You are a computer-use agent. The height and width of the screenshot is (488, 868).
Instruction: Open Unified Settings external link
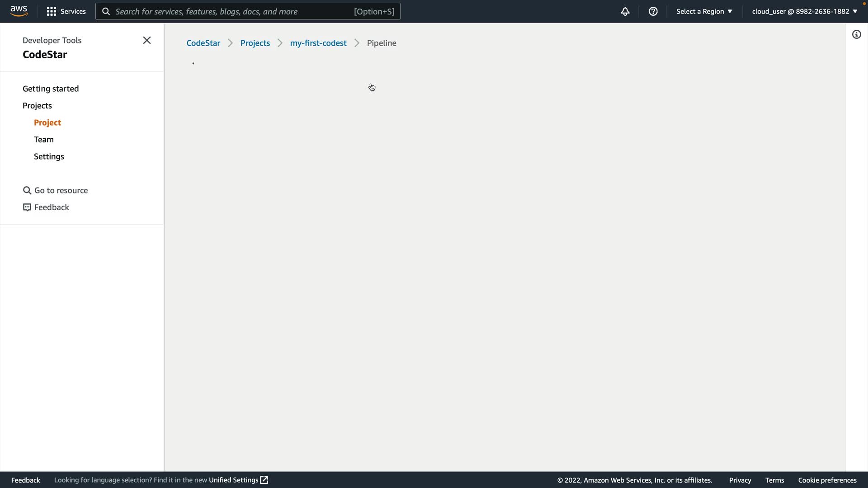coord(238,480)
